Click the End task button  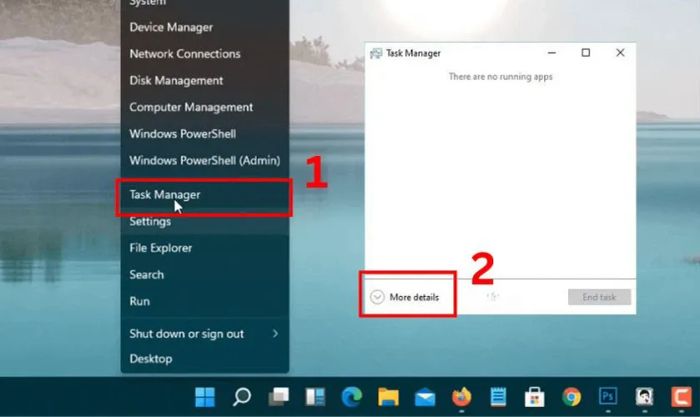(x=599, y=297)
